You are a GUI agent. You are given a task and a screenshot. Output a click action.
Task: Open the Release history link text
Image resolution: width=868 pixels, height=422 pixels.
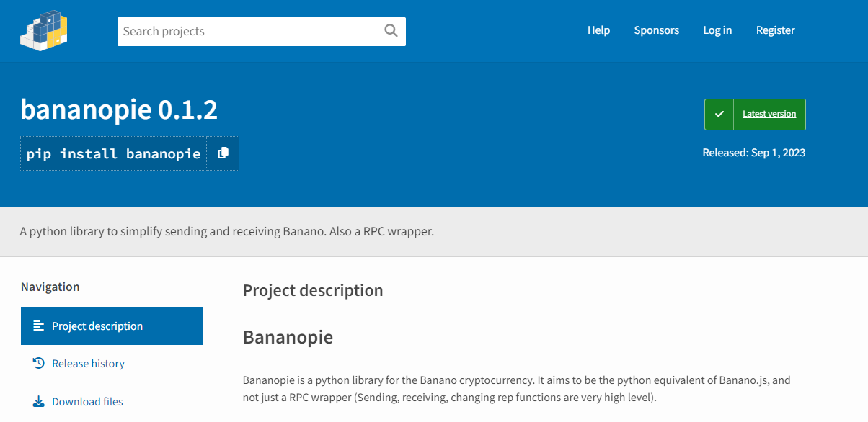click(88, 364)
